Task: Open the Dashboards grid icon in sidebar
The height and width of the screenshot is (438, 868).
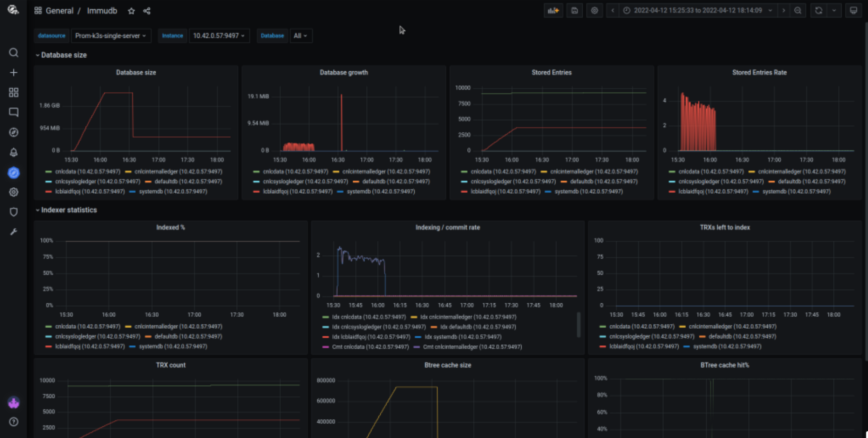Action: [x=13, y=92]
